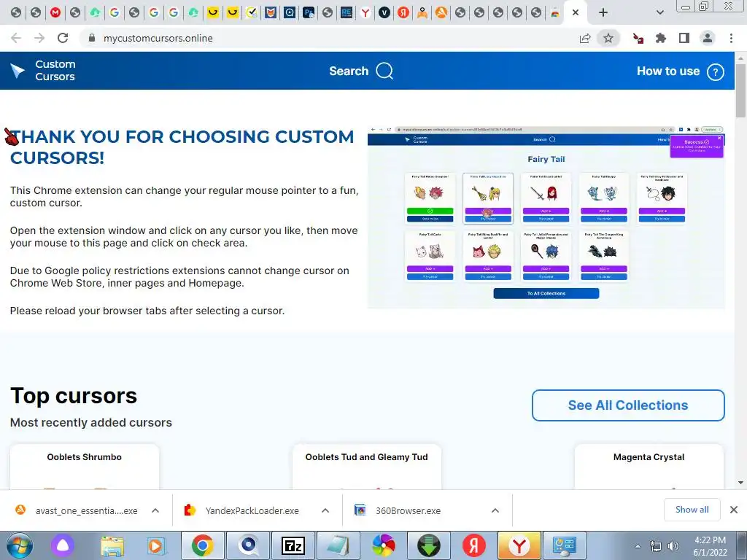Screen dimensions: 747x560
Task: Switch to the rainbow icon tab
Action: [555, 13]
